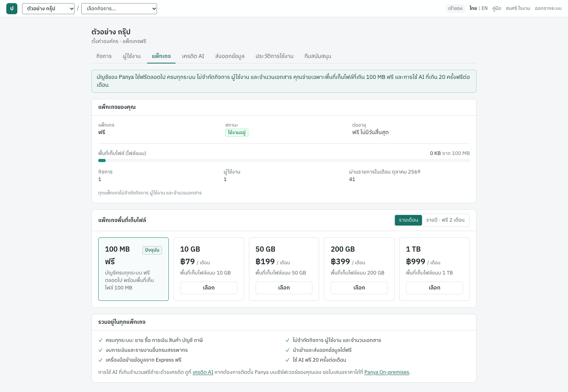Open the ประวัติการใช้งาน tab
568x392 pixels.
click(x=275, y=56)
